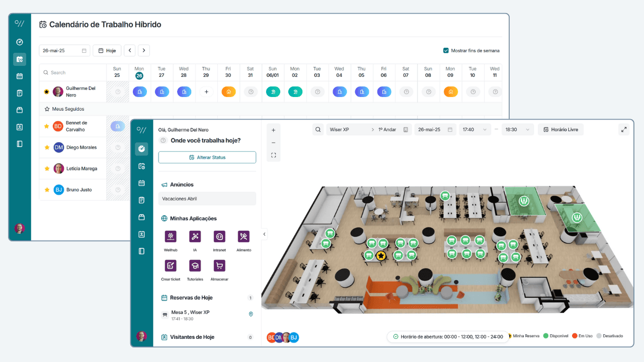The height and width of the screenshot is (362, 644).
Task: Click the Visitantes de Hoje heading
Action: click(192, 337)
